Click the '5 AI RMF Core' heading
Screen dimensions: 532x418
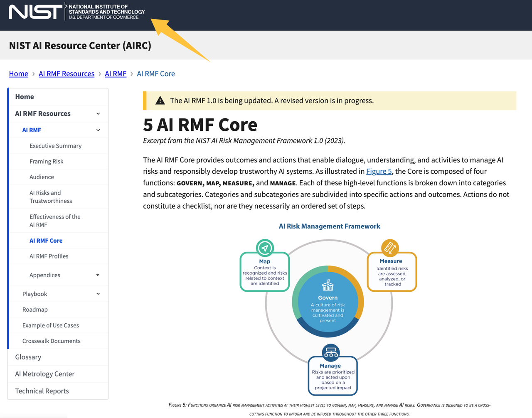(200, 125)
